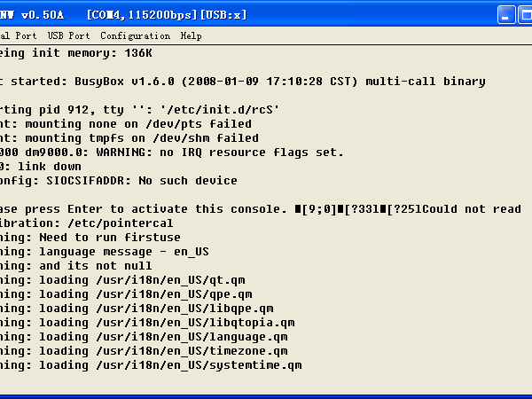Open the USB Port menu
Screen dimensions: 532x399
point(68,36)
